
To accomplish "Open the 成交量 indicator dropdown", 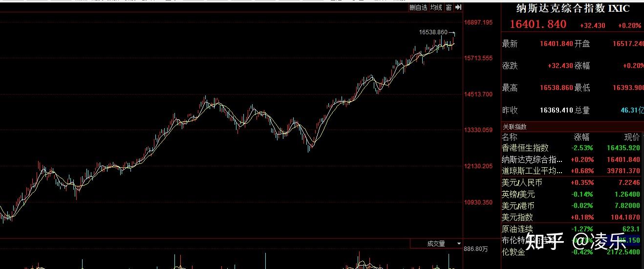I will (436, 244).
